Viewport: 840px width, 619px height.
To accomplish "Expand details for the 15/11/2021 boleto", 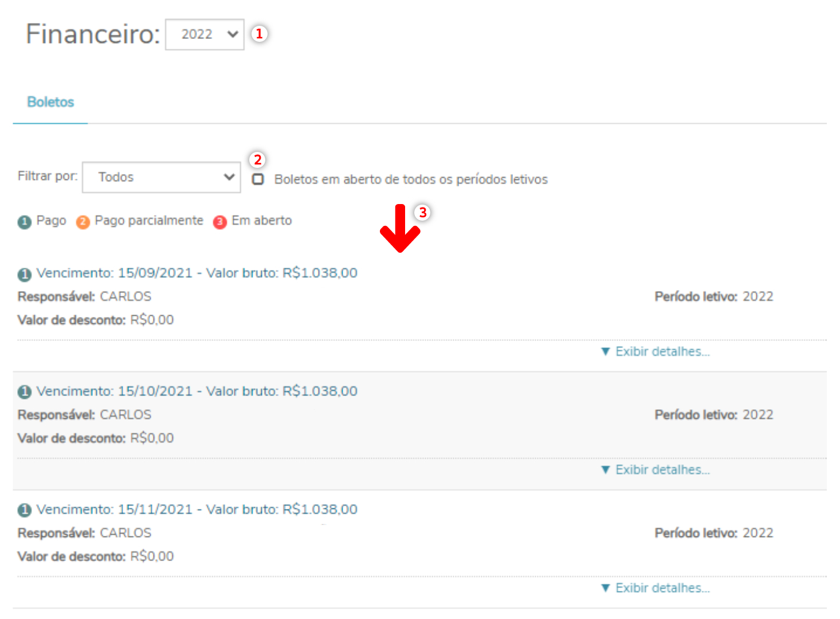I will pos(655,588).
